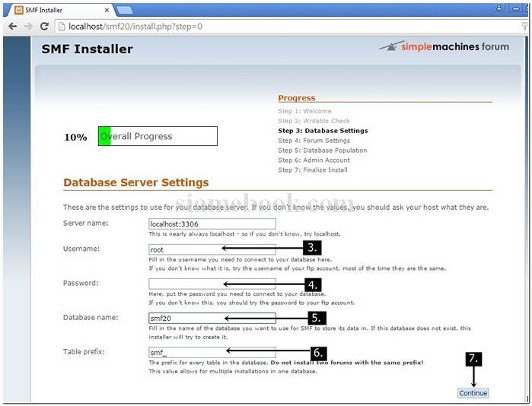Screen dimensions: 532x406
Task: Click the browser back arrow
Action: tap(13, 26)
